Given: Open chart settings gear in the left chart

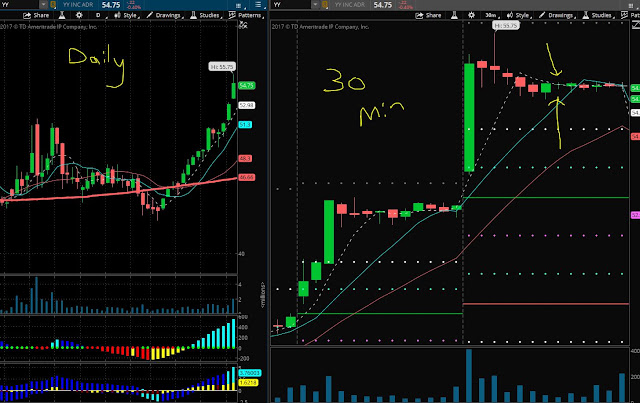Looking at the screenshot, I should coord(79,16).
